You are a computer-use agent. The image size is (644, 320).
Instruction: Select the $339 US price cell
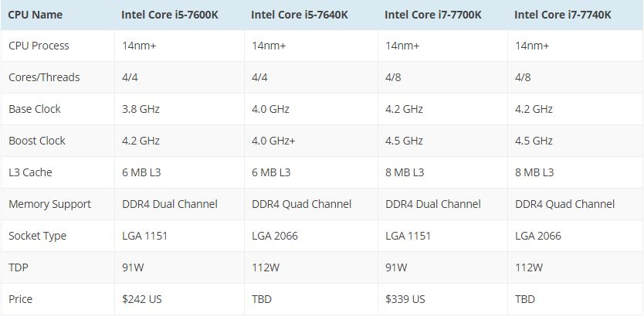[x=405, y=299]
